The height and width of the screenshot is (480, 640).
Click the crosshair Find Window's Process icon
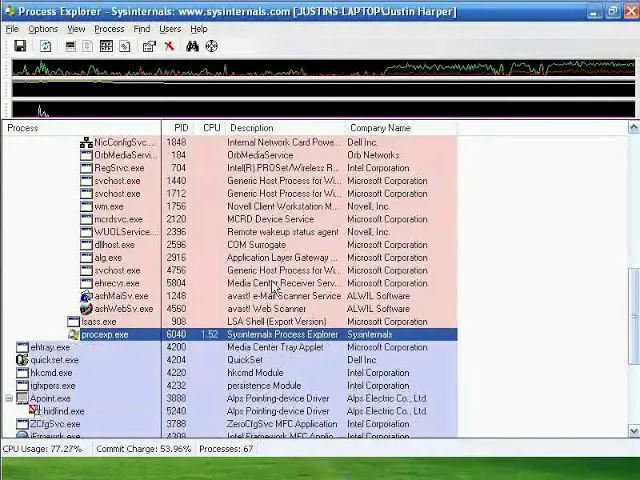211,46
